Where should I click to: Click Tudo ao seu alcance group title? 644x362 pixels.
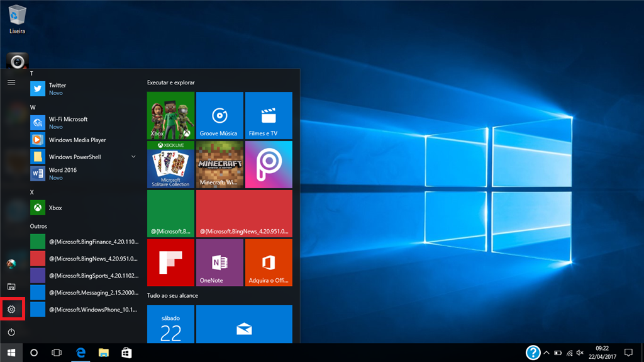pos(172,296)
